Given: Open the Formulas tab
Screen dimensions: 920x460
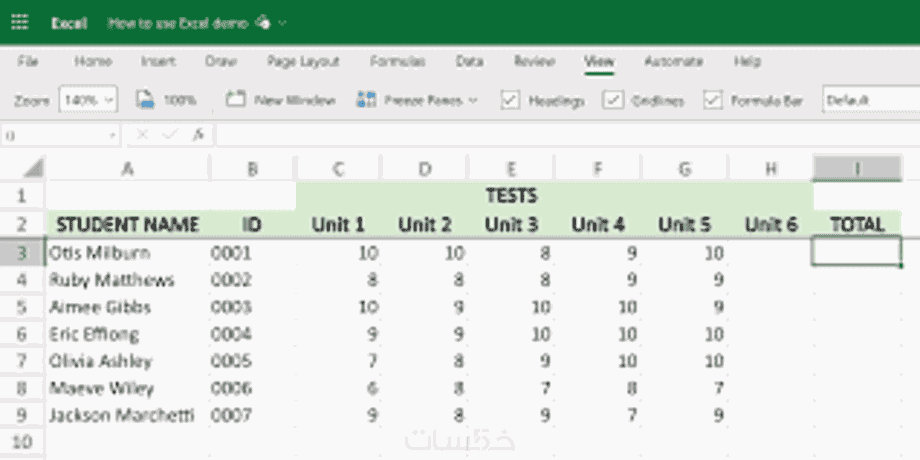Looking at the screenshot, I should coord(397,61).
